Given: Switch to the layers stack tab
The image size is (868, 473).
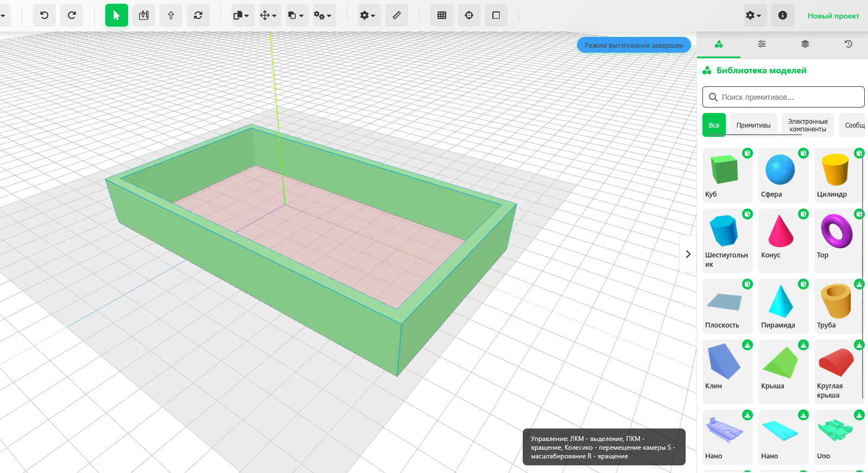Looking at the screenshot, I should coord(805,44).
